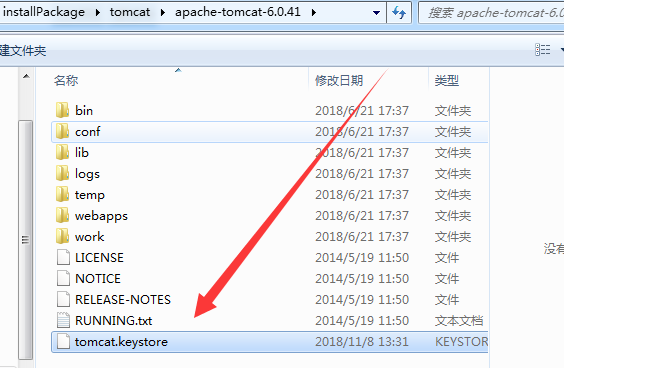The height and width of the screenshot is (368, 664).
Task: Focus the search apache-tomcat box
Action: tap(491, 13)
